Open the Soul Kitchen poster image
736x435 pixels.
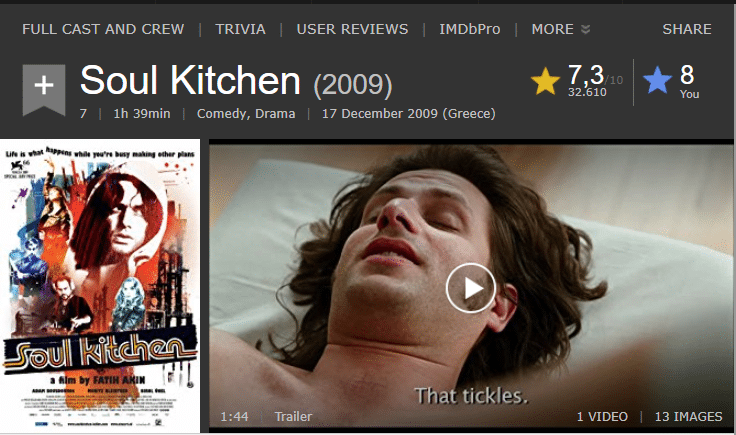click(100, 286)
